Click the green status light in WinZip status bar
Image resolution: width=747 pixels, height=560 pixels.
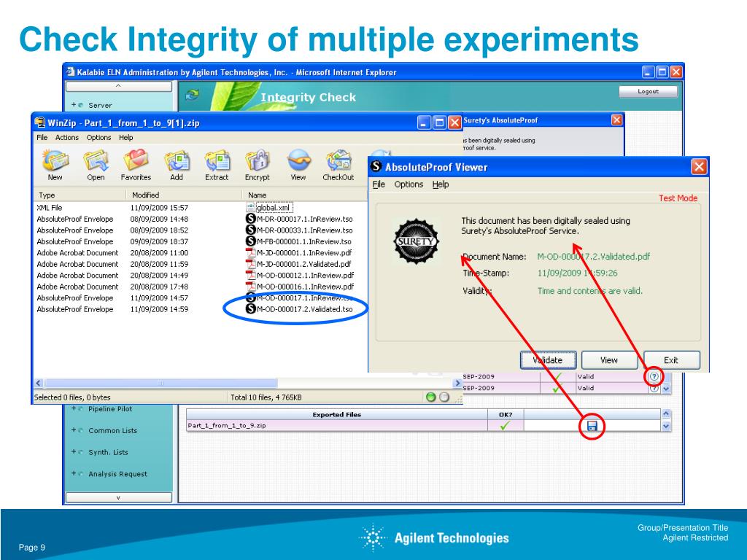click(x=430, y=397)
